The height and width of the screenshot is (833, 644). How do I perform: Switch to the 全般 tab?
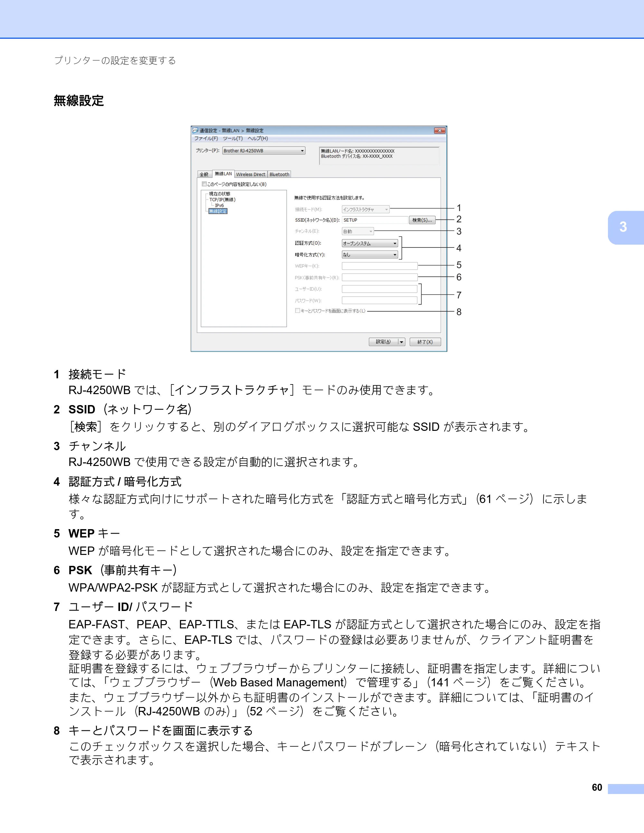204,174
